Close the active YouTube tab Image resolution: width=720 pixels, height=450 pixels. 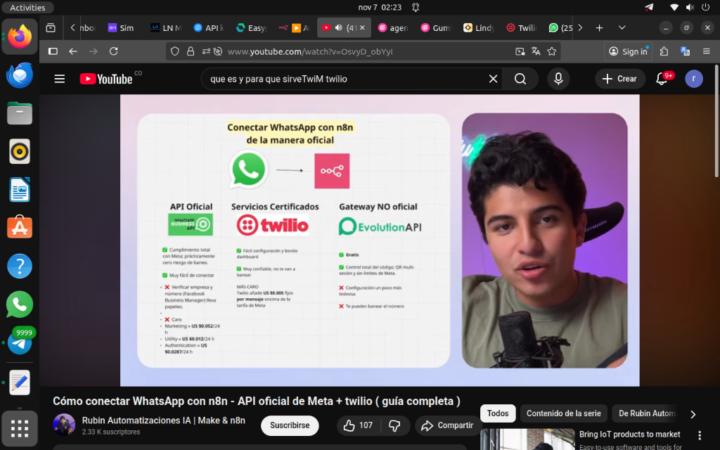[362, 28]
